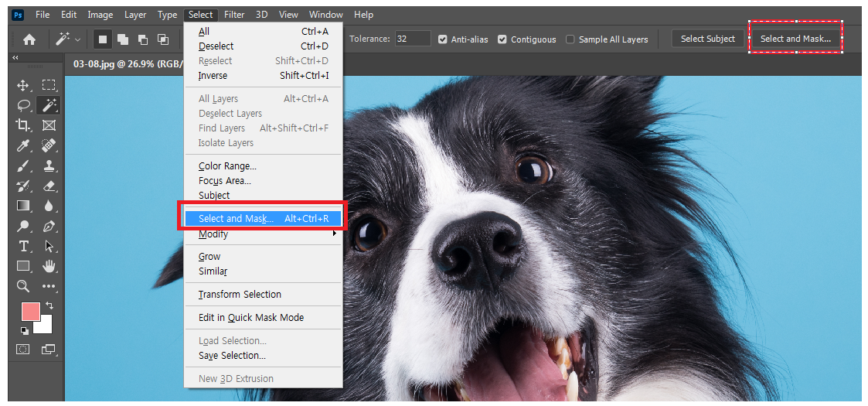868x406 pixels.
Task: Open the Image menu
Action: point(100,15)
